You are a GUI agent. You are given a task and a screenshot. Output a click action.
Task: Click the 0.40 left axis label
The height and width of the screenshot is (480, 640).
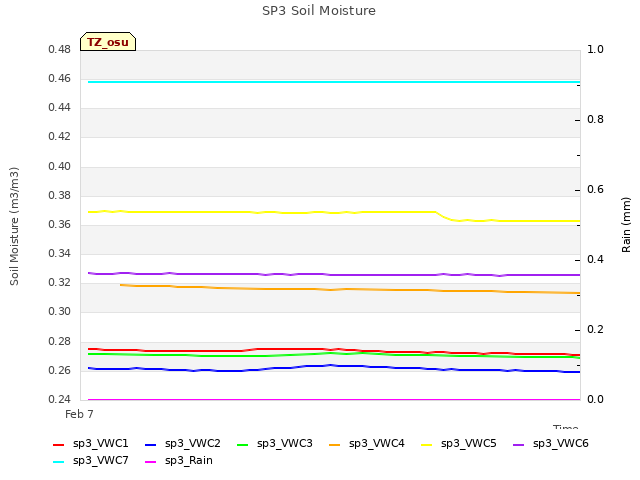tap(60, 166)
